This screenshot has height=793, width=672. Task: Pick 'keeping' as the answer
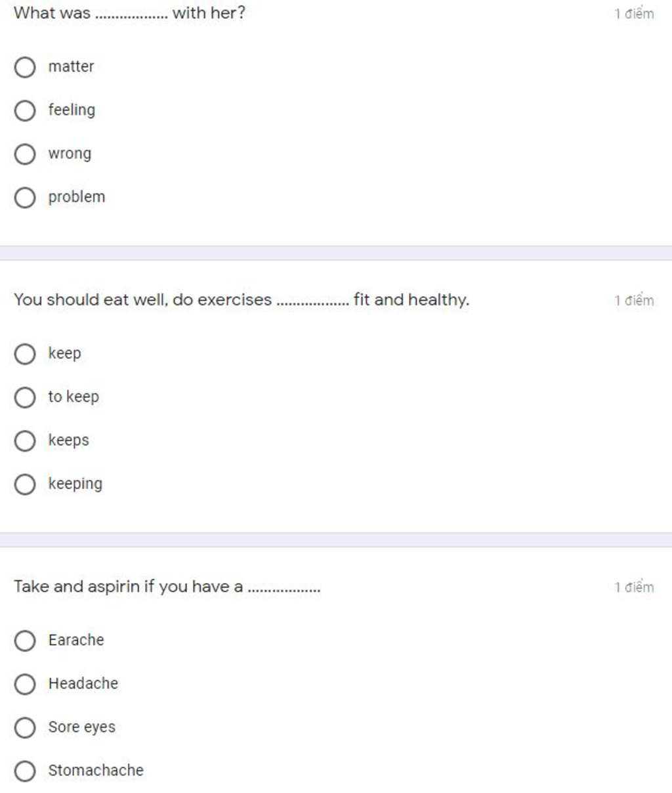click(x=25, y=484)
